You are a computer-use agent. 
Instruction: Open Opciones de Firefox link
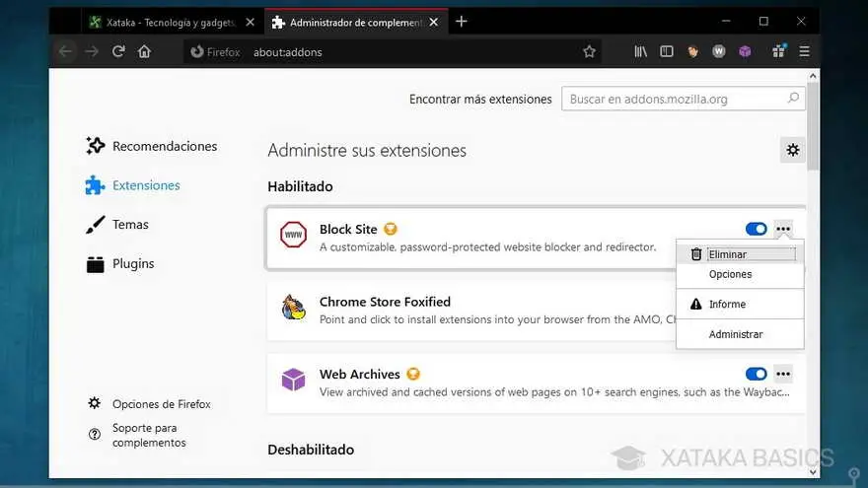pyautogui.click(x=149, y=404)
